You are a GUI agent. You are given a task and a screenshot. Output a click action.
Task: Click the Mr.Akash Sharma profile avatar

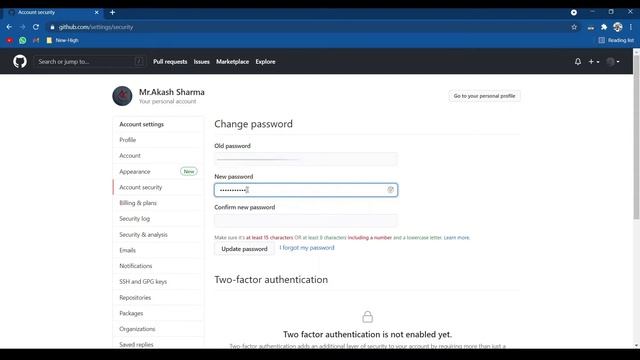point(122,96)
